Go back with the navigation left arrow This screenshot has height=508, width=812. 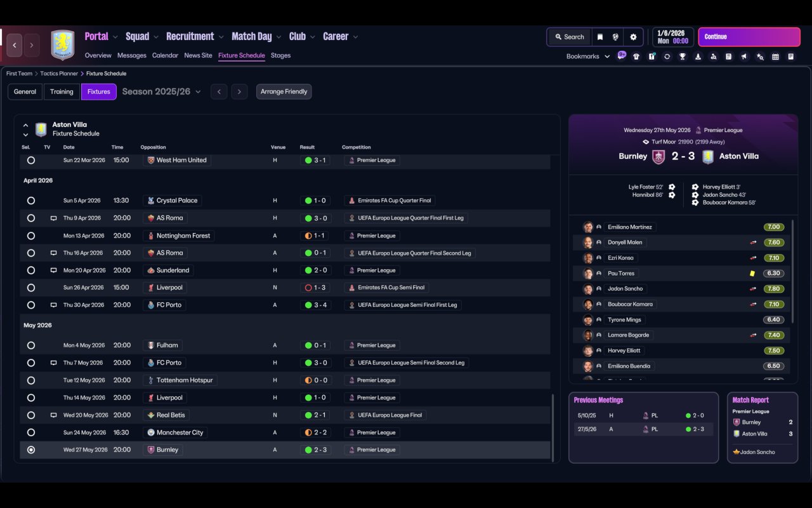[x=15, y=45]
